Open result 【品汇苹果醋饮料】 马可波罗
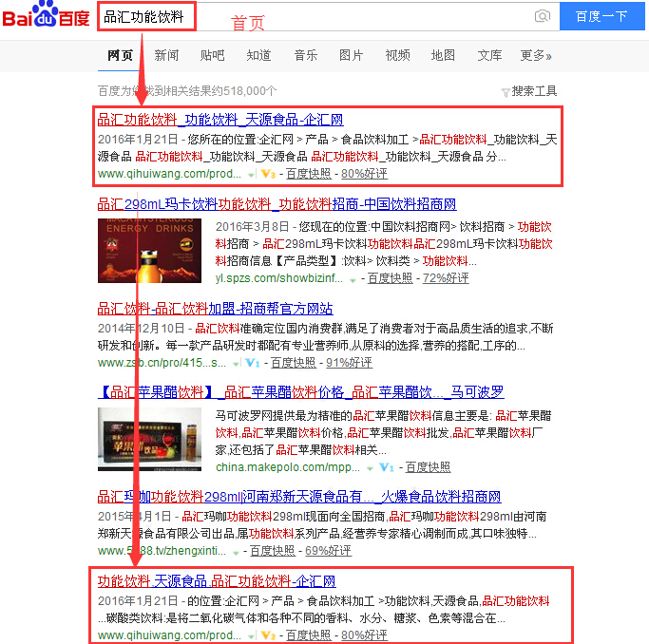The image size is (649, 644). 301,391
